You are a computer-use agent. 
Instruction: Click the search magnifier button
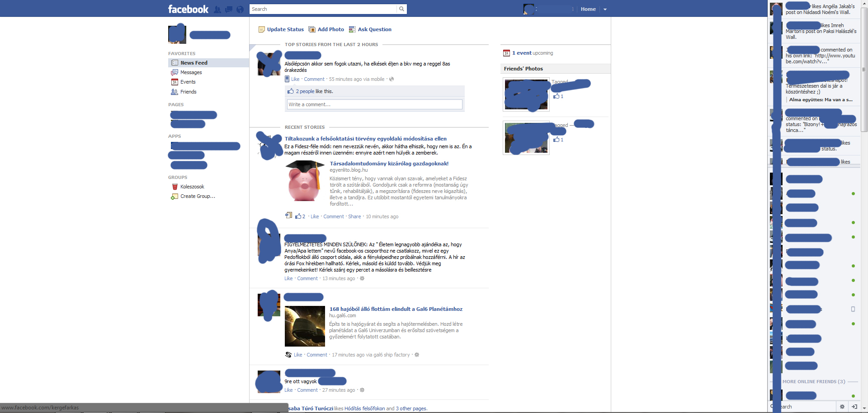(401, 9)
